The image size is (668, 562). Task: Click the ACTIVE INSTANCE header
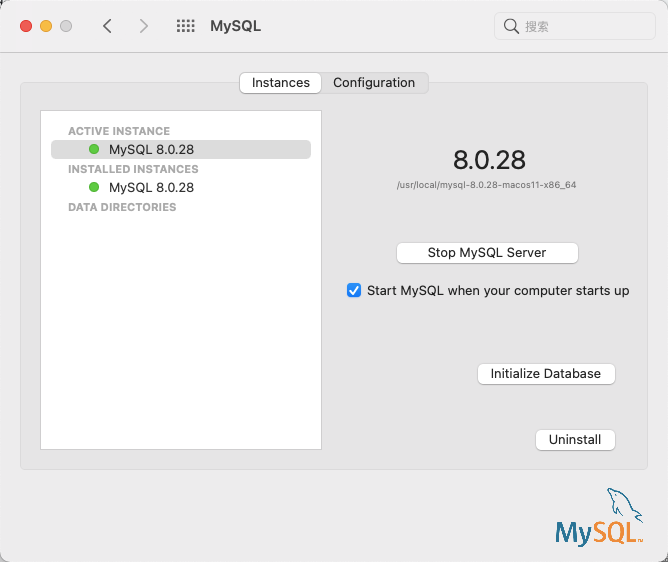click(x=119, y=131)
